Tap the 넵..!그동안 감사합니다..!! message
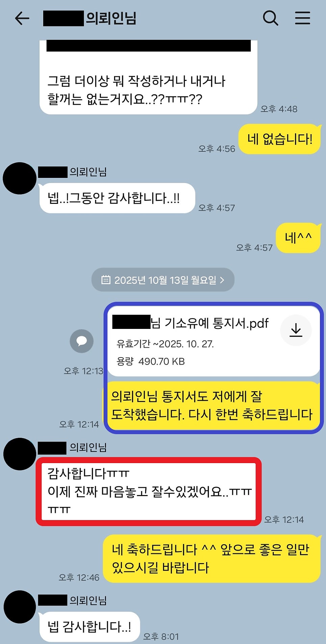This screenshot has width=326, height=644. pos(117,198)
